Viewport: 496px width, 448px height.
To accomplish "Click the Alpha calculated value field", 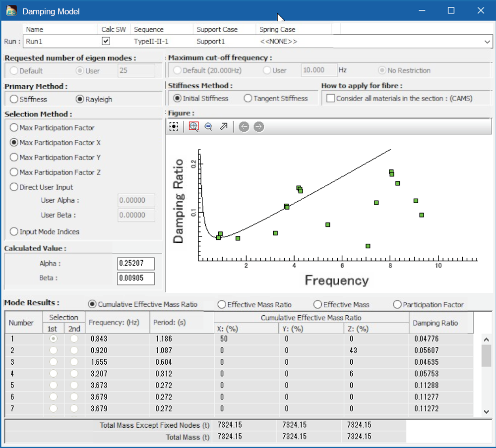I will tap(136, 263).
